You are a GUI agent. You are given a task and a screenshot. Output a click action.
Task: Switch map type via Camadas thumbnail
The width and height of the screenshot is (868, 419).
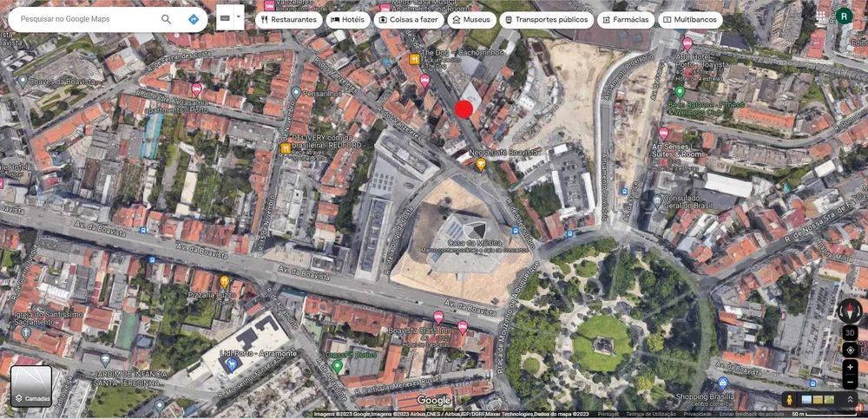(31, 386)
